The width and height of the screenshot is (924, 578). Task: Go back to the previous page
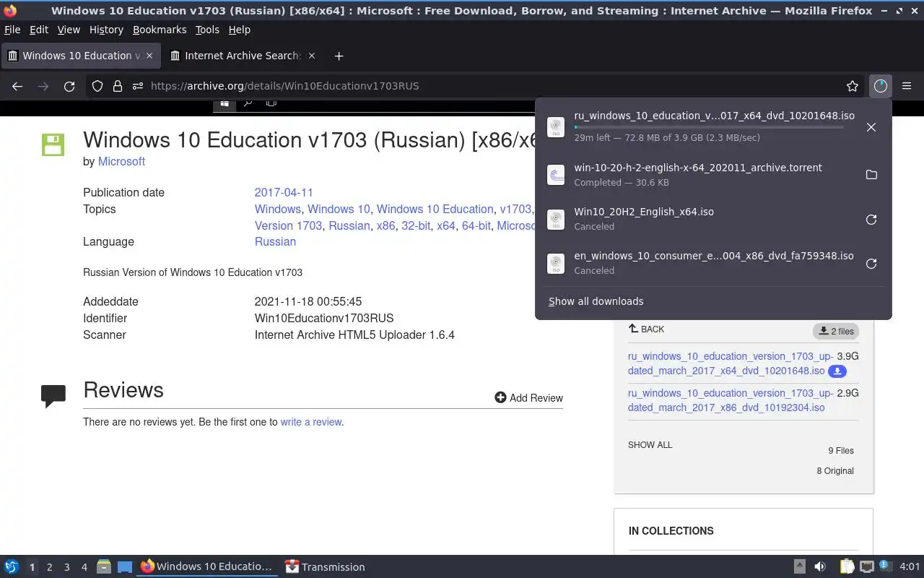[17, 86]
